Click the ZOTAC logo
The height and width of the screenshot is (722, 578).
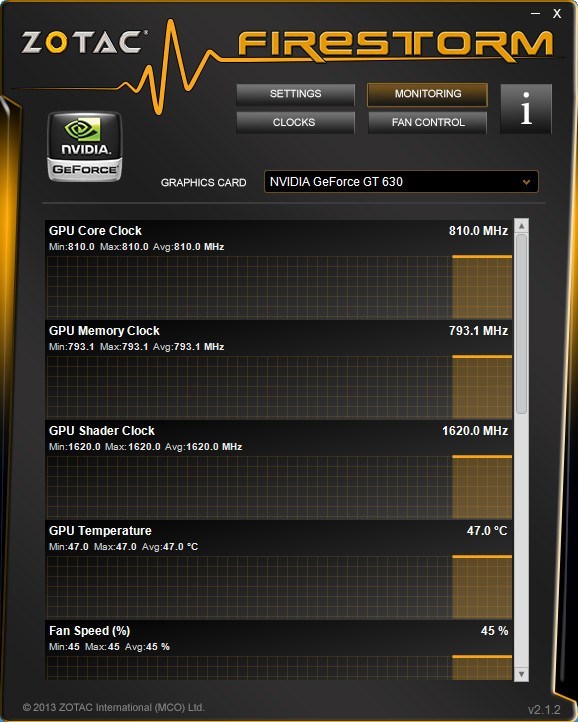click(84, 42)
